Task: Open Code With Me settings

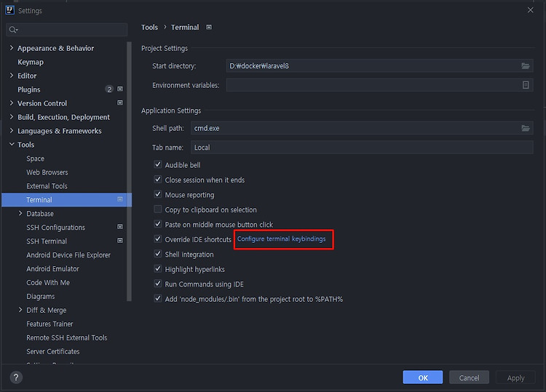Action: click(x=48, y=282)
